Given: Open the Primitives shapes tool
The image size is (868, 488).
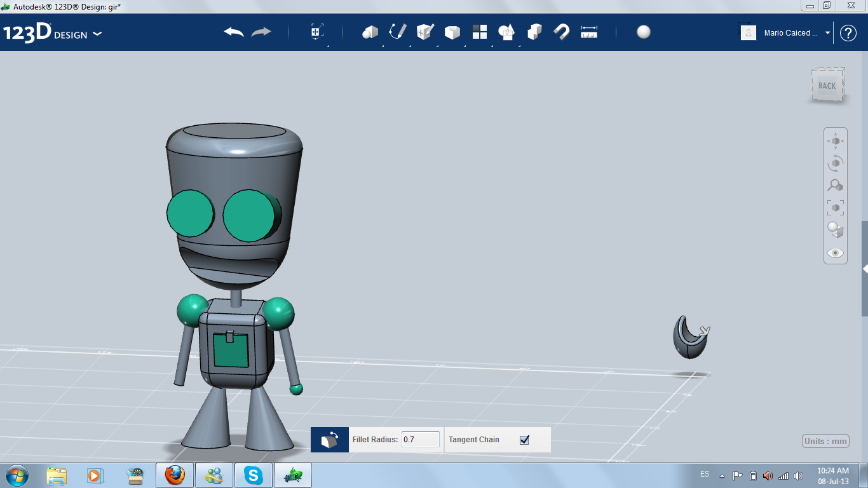Looking at the screenshot, I should pyautogui.click(x=370, y=32).
